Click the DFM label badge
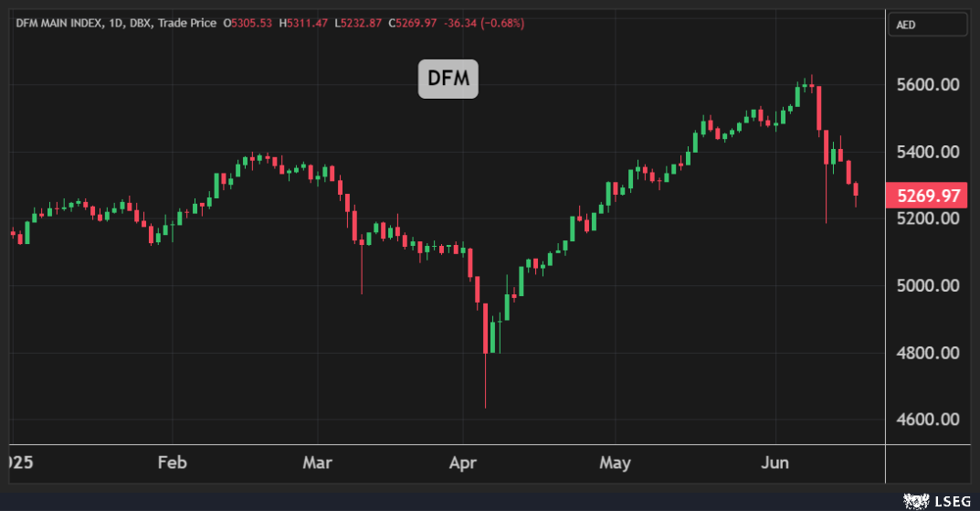980x511 pixels. tap(448, 79)
